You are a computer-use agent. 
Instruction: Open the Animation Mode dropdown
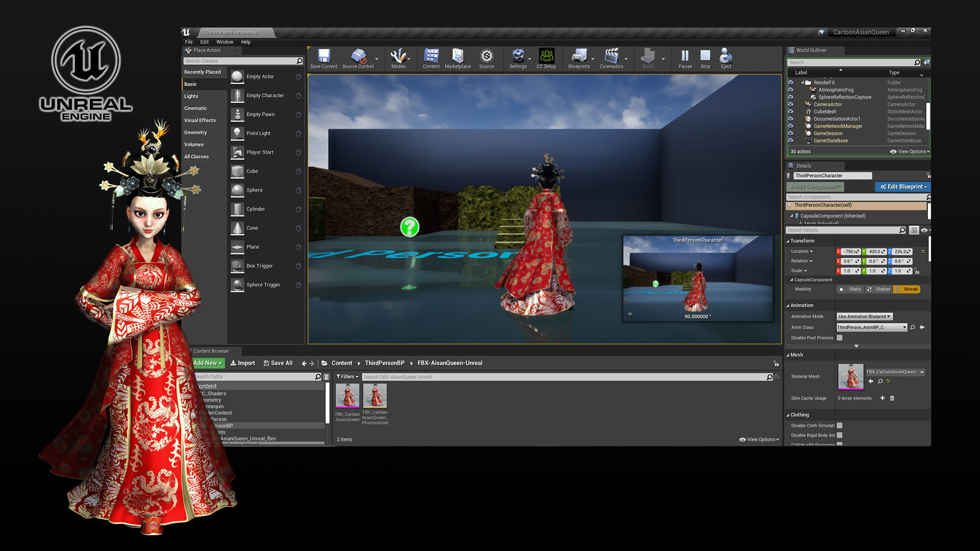tap(864, 316)
